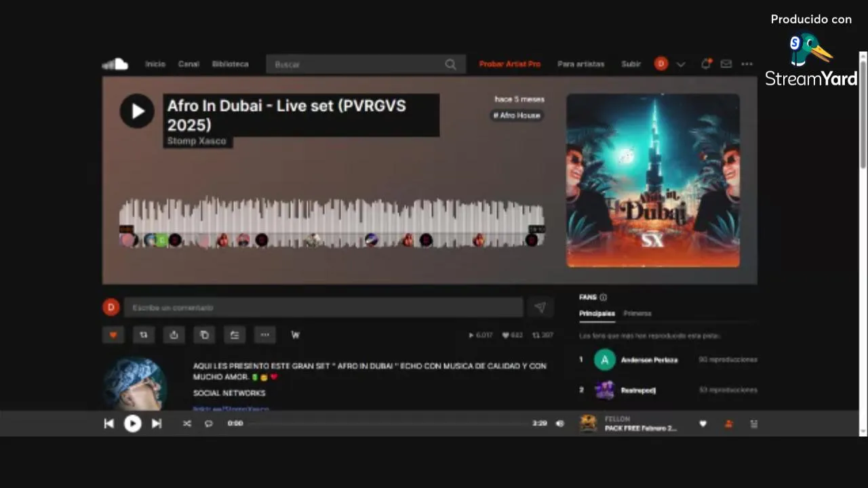The width and height of the screenshot is (868, 488).
Task: Open the user avatar in top bar
Action: click(x=661, y=64)
